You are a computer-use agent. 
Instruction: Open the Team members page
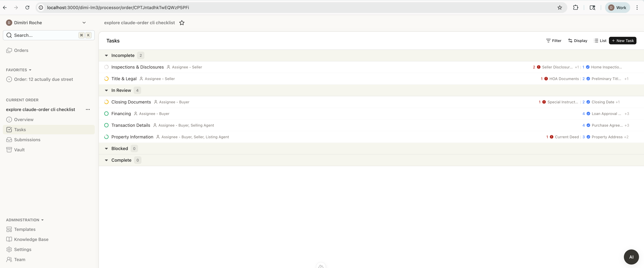pyautogui.click(x=19, y=260)
